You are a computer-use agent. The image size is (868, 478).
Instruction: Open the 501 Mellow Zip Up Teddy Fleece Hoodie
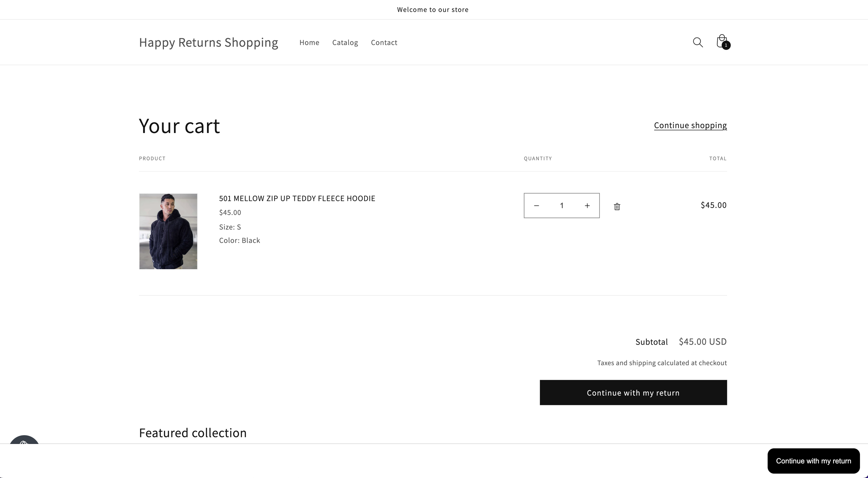[x=297, y=198]
